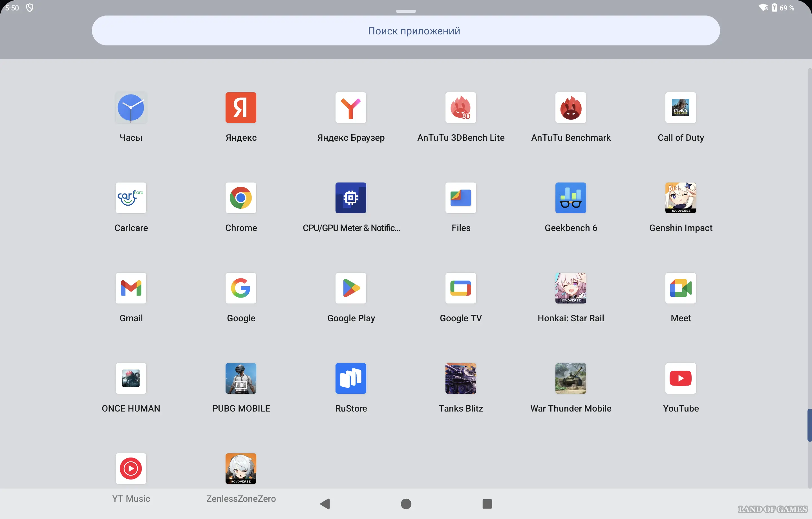Open AnTuTu Benchmark app
Screen dimensions: 812x519
click(x=571, y=108)
